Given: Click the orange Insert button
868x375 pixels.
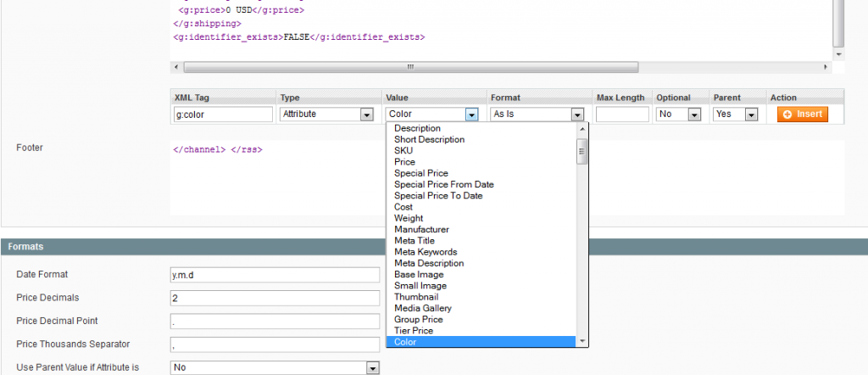Looking at the screenshot, I should (802, 114).
